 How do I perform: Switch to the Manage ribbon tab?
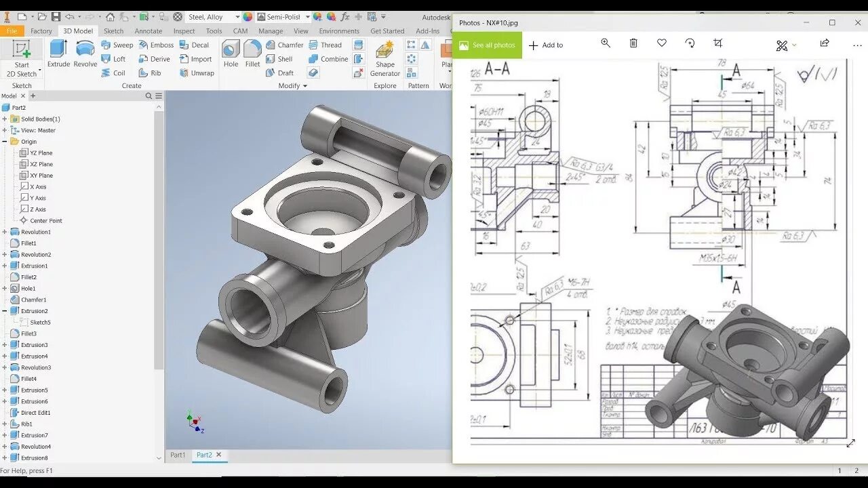(271, 31)
